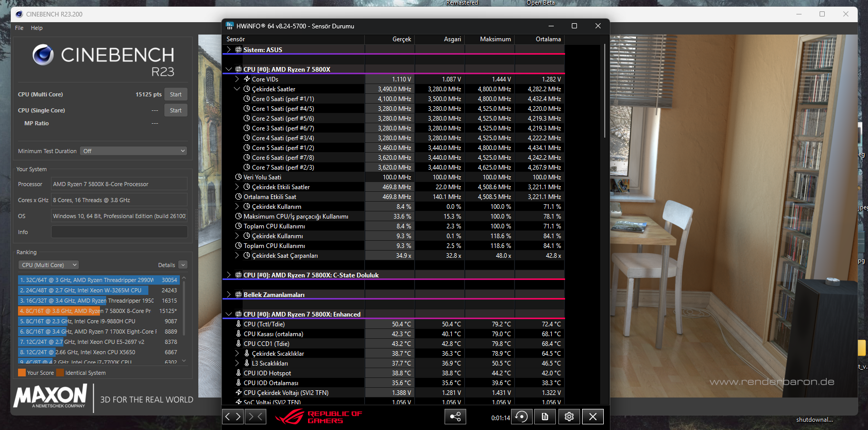Click thermometer icon next to CPU IOD Ortalaması
868x430 pixels.
[239, 383]
